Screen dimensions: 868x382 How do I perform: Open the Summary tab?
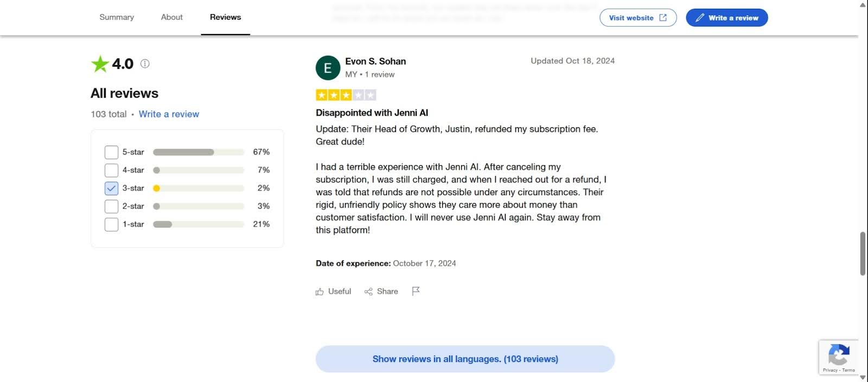click(x=117, y=17)
